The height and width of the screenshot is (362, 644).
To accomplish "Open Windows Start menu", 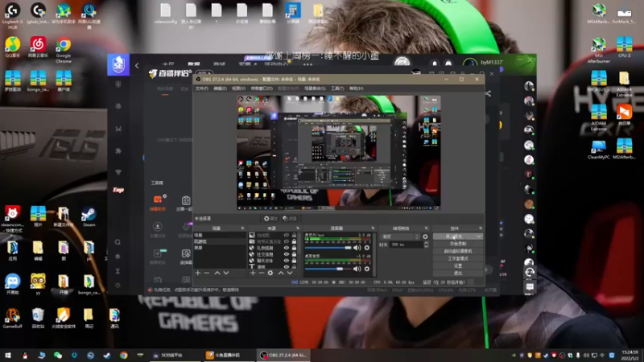I will 8,355.
